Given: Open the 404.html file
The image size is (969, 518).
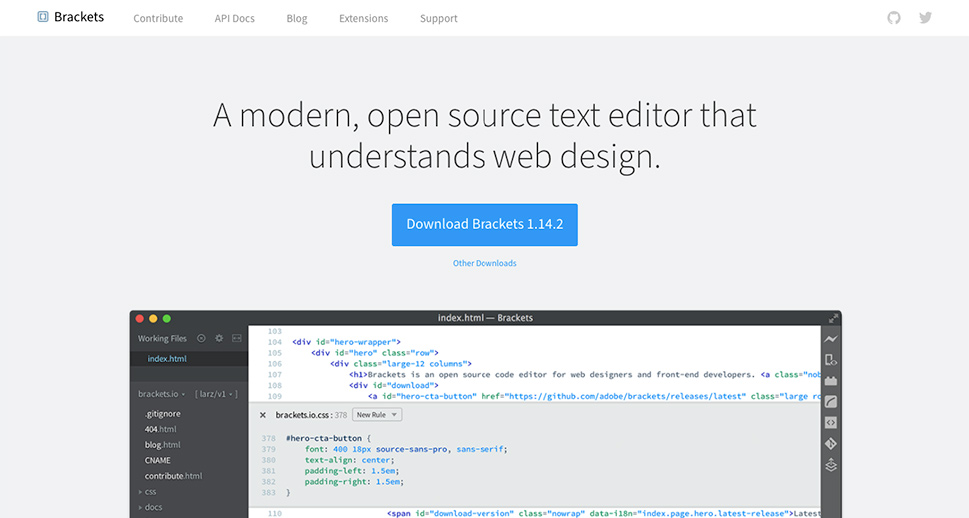Looking at the screenshot, I should (x=161, y=429).
